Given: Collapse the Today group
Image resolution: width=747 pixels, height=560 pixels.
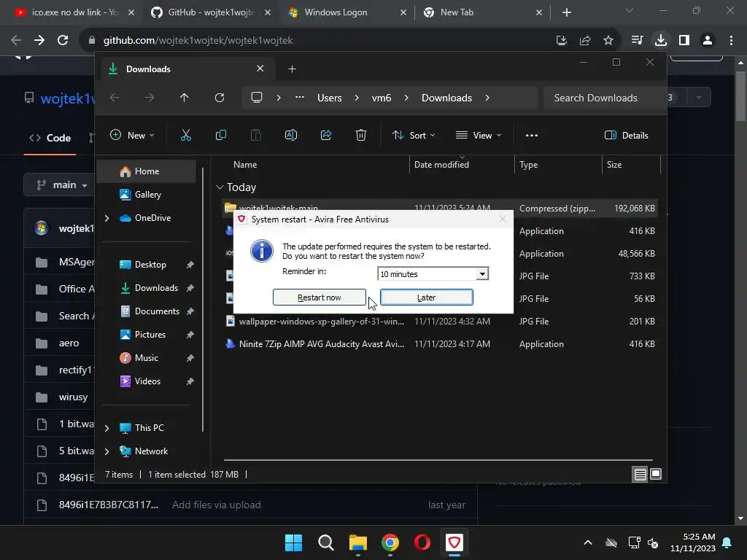Looking at the screenshot, I should tap(220, 187).
